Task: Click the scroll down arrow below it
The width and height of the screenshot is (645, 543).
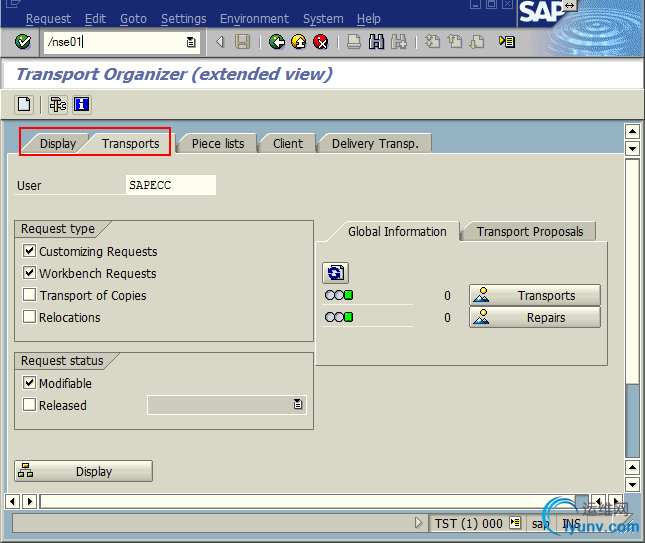Action: coord(632,148)
